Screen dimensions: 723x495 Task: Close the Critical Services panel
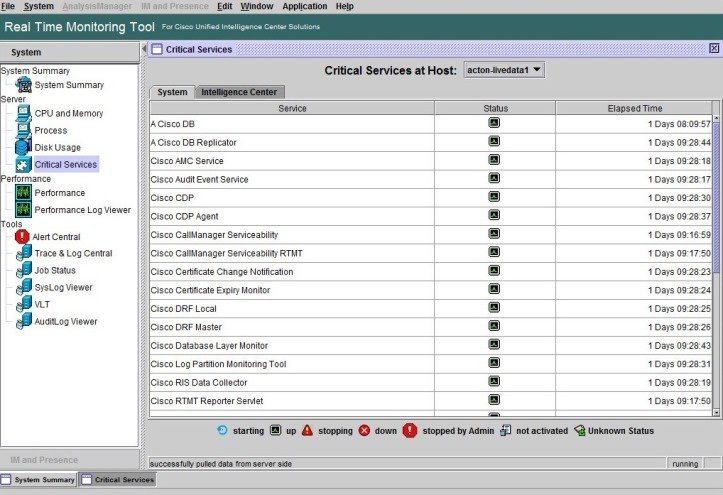(x=714, y=48)
